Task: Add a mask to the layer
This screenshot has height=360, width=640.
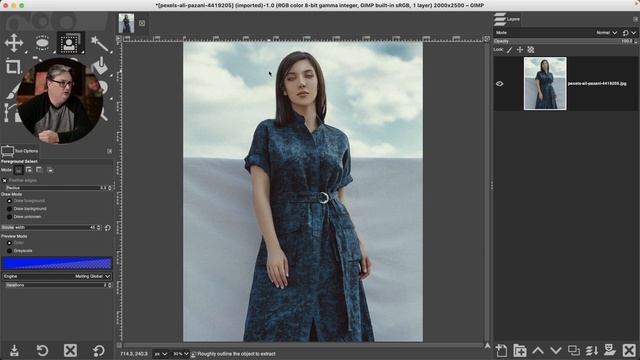Action: click(610, 350)
